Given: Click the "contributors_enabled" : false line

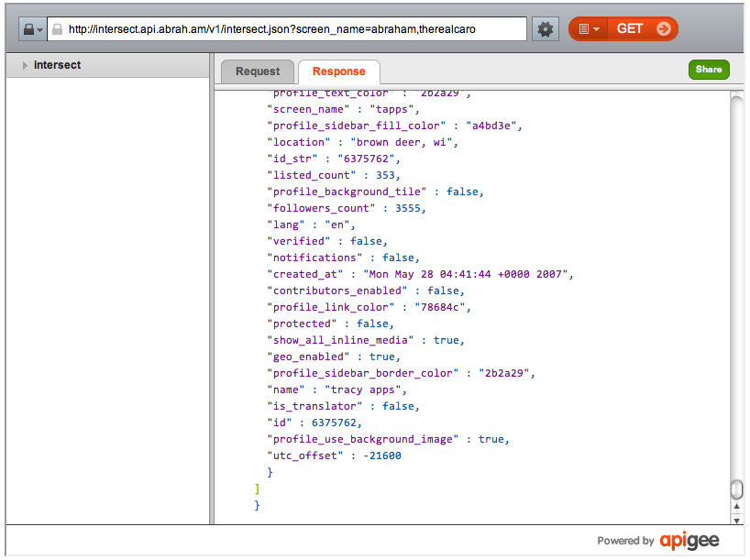Looking at the screenshot, I should click(366, 291).
